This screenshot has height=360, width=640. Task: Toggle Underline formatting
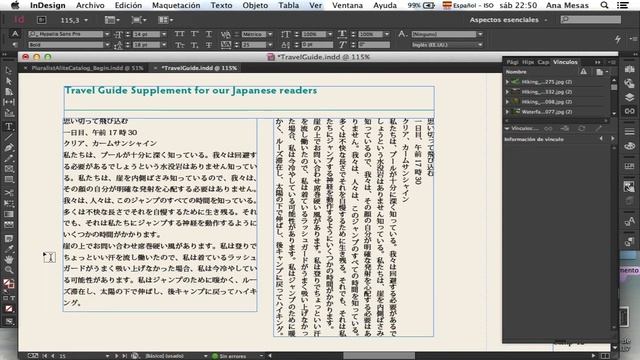[209, 34]
